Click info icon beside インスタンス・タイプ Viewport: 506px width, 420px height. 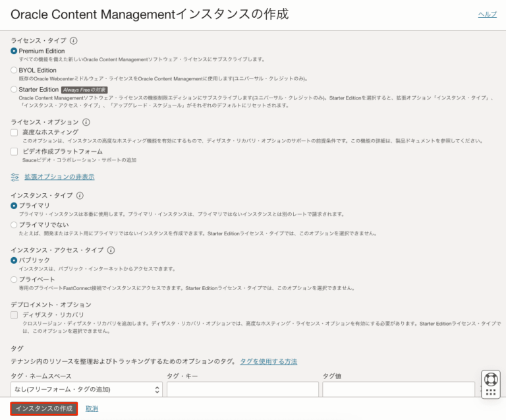pos(80,196)
